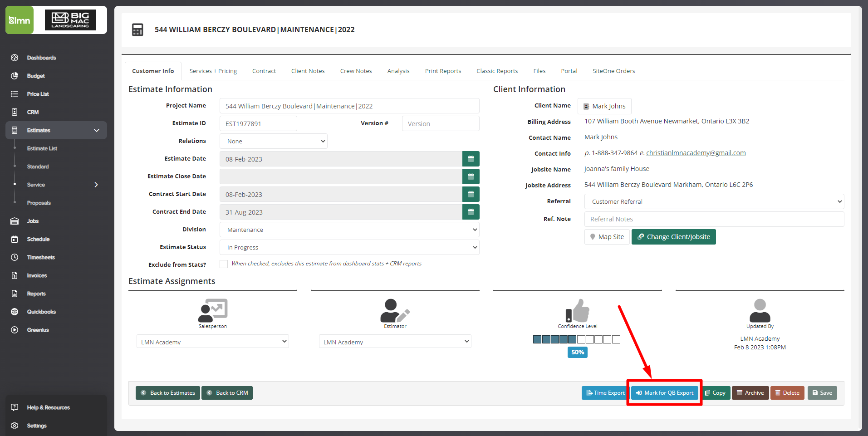
Task: Open the Print Reports tab
Action: tap(443, 71)
